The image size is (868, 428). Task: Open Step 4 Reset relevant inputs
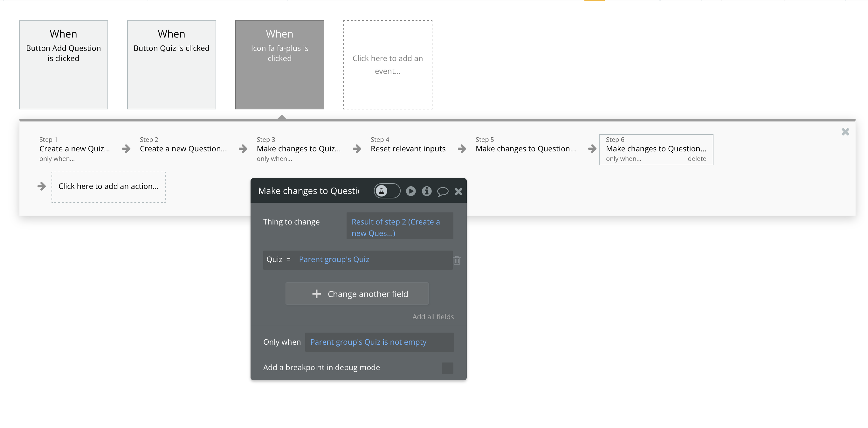408,148
